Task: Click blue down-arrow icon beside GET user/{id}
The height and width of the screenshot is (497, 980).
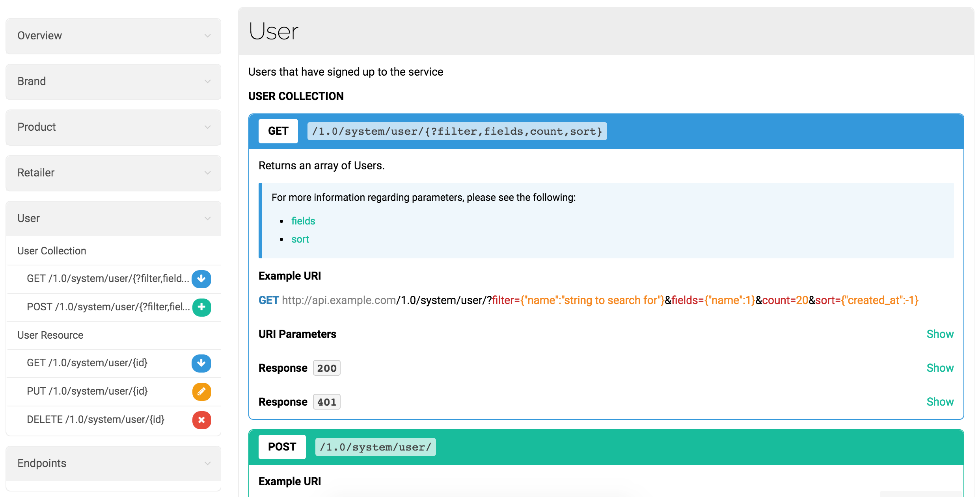Action: pos(201,363)
